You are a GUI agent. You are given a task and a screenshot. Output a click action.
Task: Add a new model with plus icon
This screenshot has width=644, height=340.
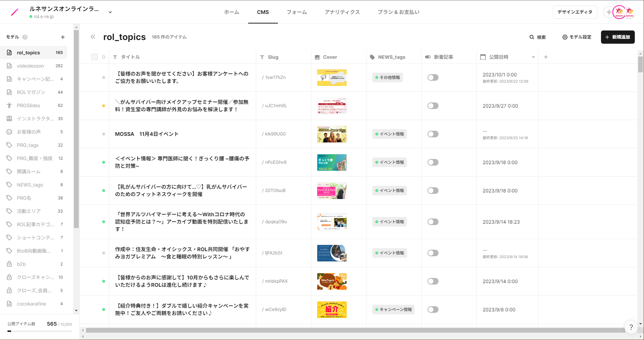(63, 37)
